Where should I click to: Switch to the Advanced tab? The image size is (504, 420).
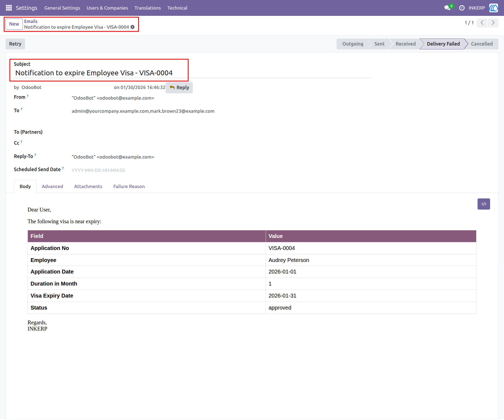[x=52, y=186]
